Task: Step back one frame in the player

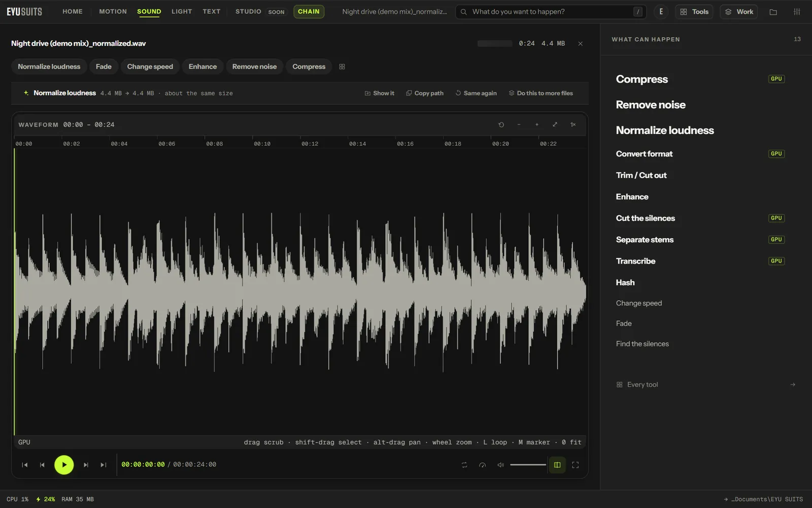Action: coord(42,465)
